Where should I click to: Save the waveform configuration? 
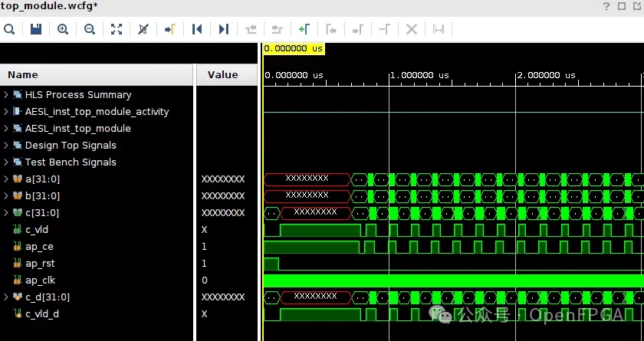click(36, 29)
